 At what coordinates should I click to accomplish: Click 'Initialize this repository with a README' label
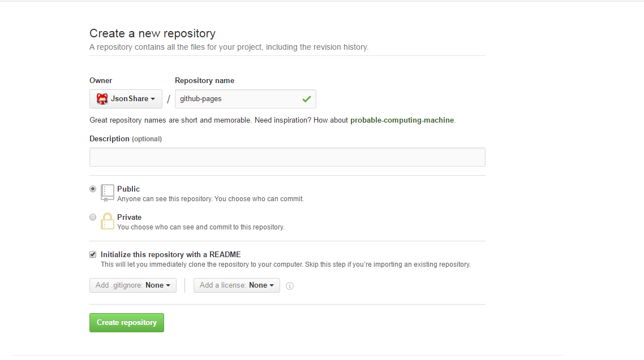point(170,255)
